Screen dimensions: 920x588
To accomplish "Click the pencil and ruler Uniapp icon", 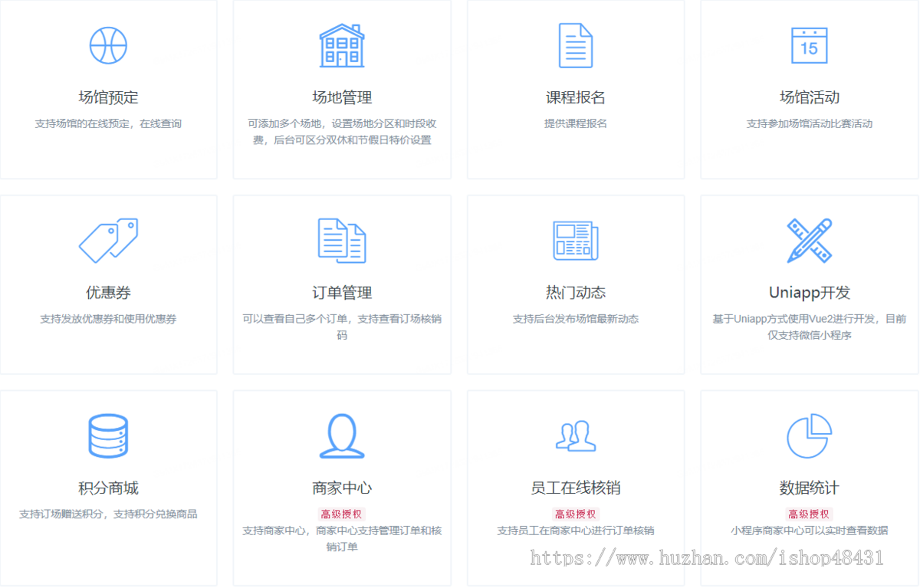I will click(x=809, y=241).
